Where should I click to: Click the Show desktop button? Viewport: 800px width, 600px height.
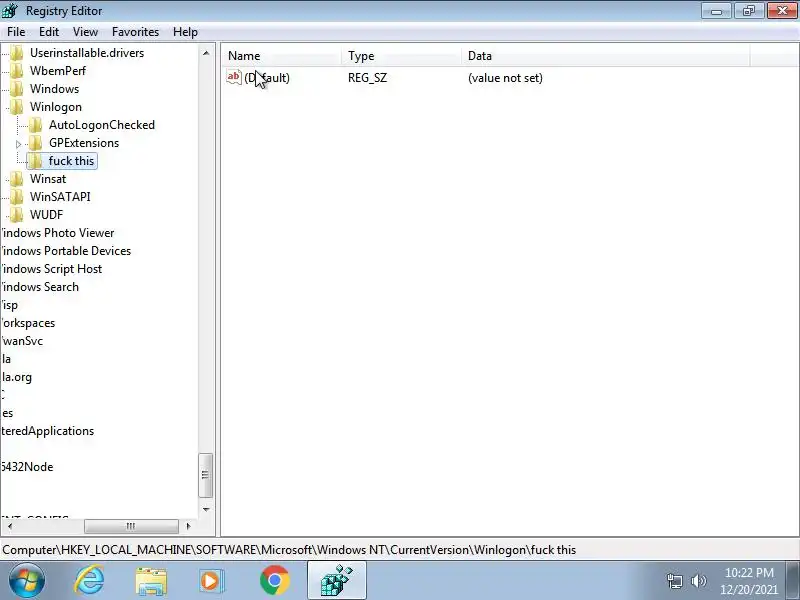pos(793,581)
